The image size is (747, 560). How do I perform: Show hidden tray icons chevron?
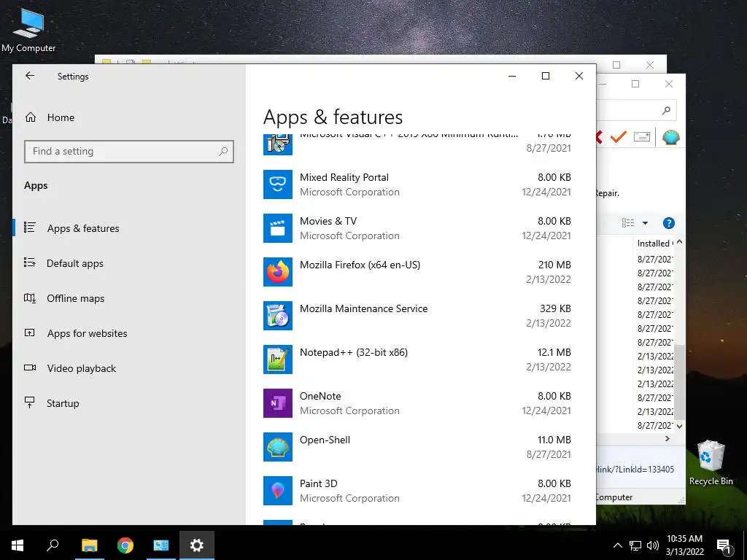pyautogui.click(x=617, y=545)
